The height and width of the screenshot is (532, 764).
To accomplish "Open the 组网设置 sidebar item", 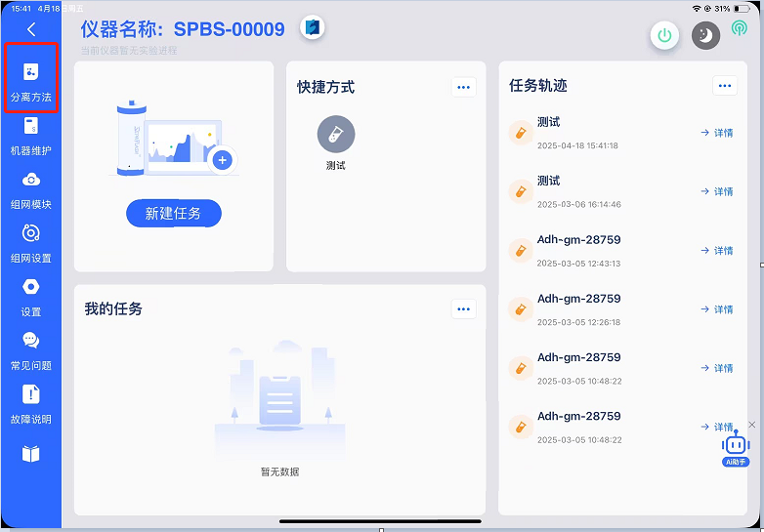I will [30, 242].
